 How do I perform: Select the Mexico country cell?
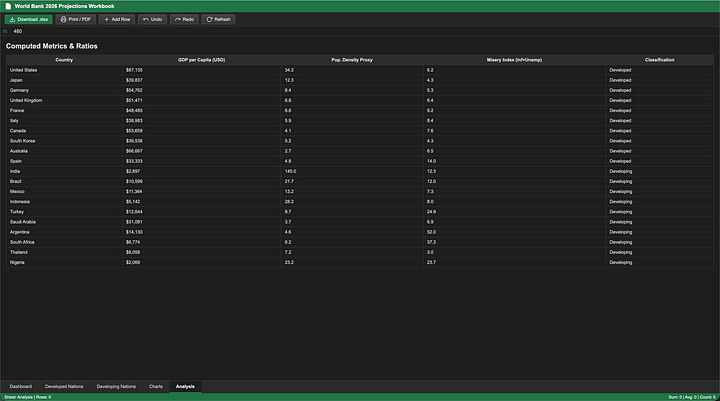64,191
